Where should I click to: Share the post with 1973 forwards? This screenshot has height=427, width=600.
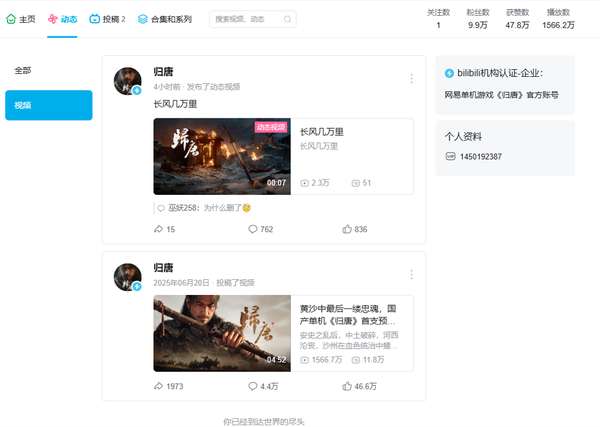168,386
